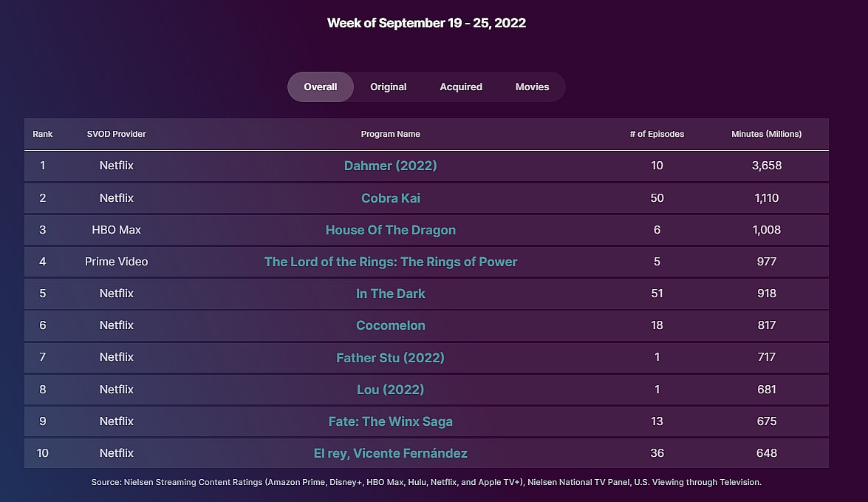Click the Cobra Kai program link
This screenshot has height=502, width=868.
pos(390,198)
